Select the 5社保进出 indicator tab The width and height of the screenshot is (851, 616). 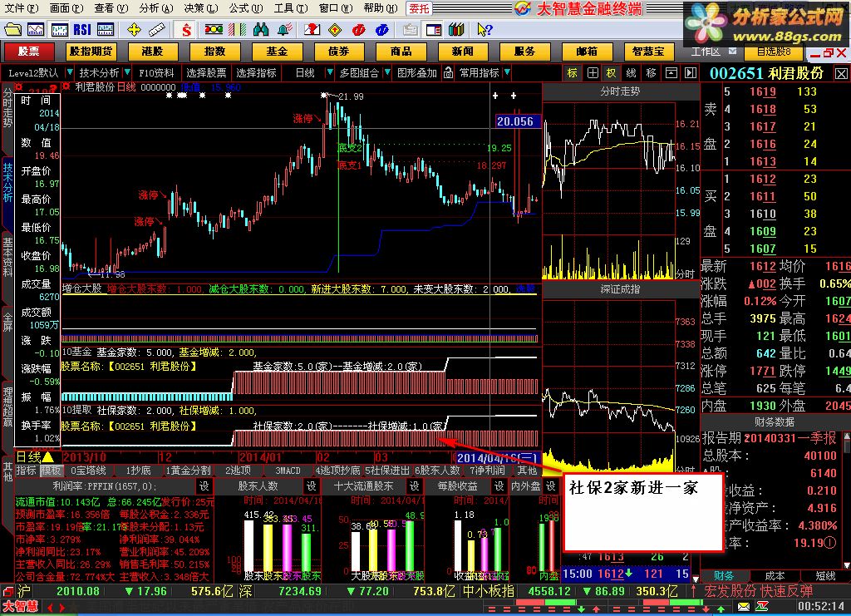[x=387, y=471]
